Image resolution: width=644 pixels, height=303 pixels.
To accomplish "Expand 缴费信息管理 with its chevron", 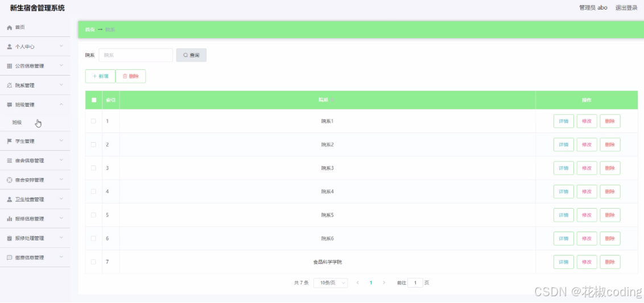I will 61,257.
